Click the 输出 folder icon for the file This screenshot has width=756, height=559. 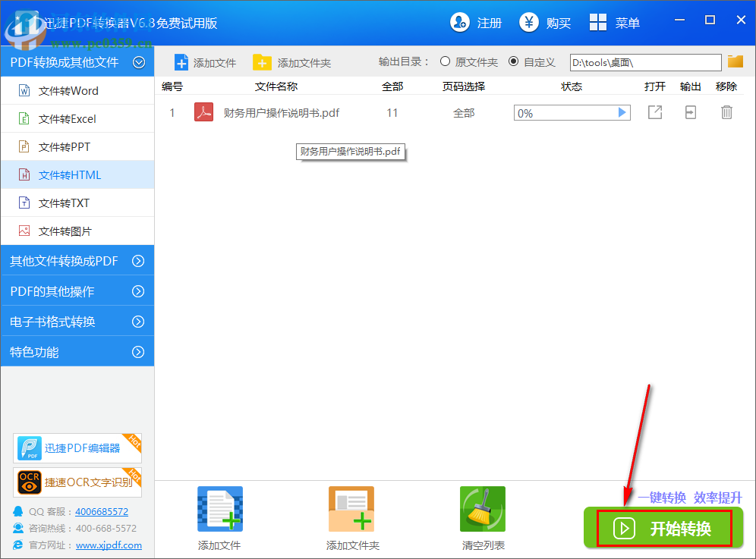(691, 111)
